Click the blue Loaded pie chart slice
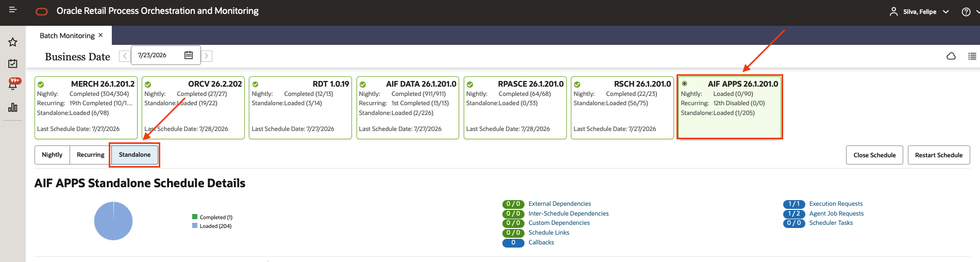 click(x=113, y=221)
